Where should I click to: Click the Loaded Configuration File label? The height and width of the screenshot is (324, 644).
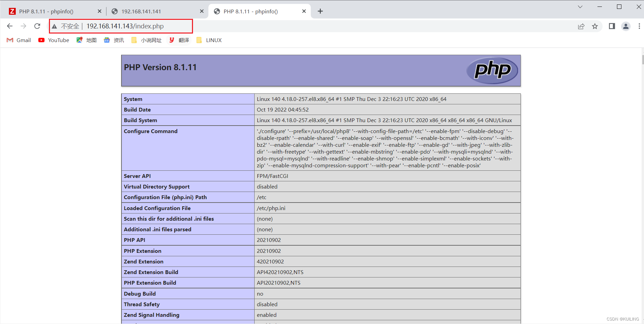coord(157,208)
